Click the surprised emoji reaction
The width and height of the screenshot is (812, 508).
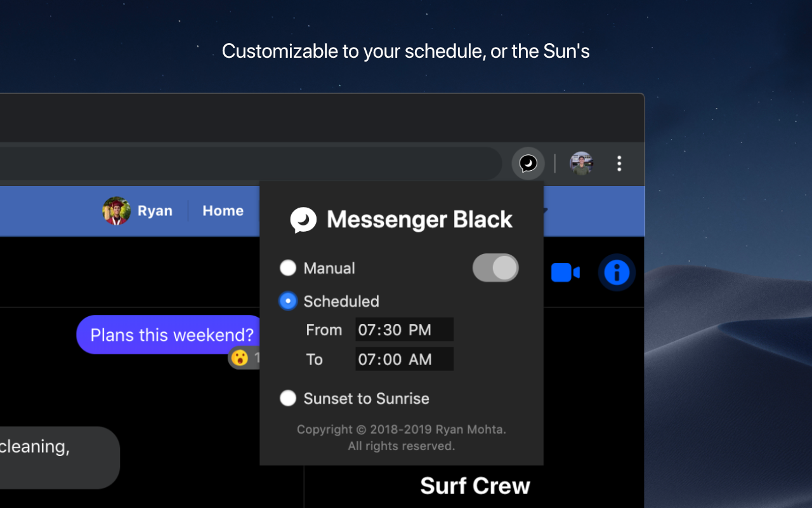pos(240,358)
